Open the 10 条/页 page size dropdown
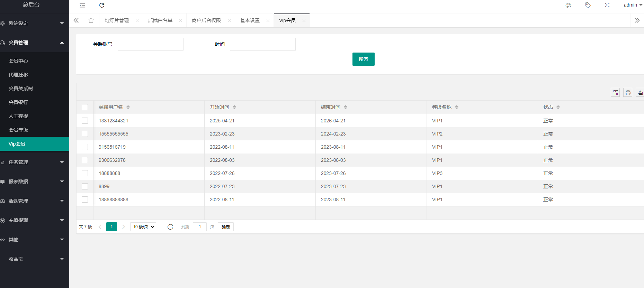 pos(143,227)
